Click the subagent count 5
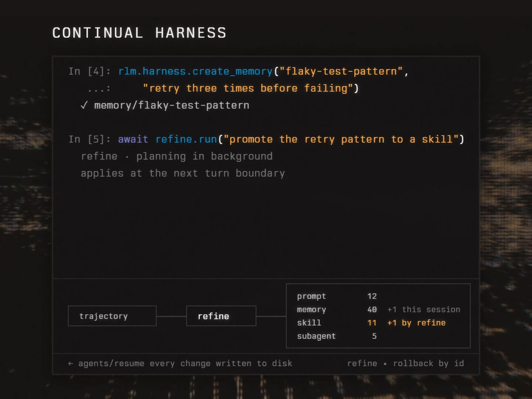532x399 pixels. [x=374, y=336]
